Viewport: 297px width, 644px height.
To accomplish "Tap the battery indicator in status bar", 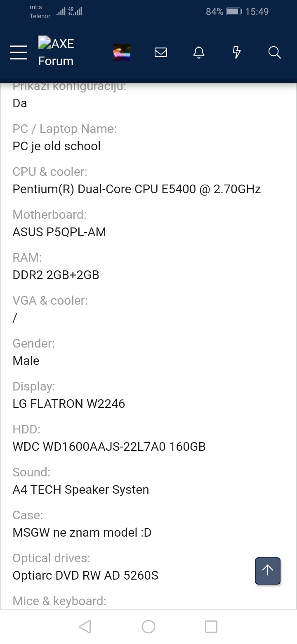I will (x=233, y=12).
